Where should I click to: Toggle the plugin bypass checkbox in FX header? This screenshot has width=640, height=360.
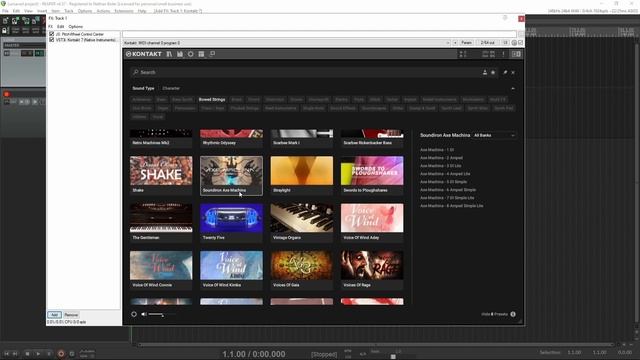point(520,43)
